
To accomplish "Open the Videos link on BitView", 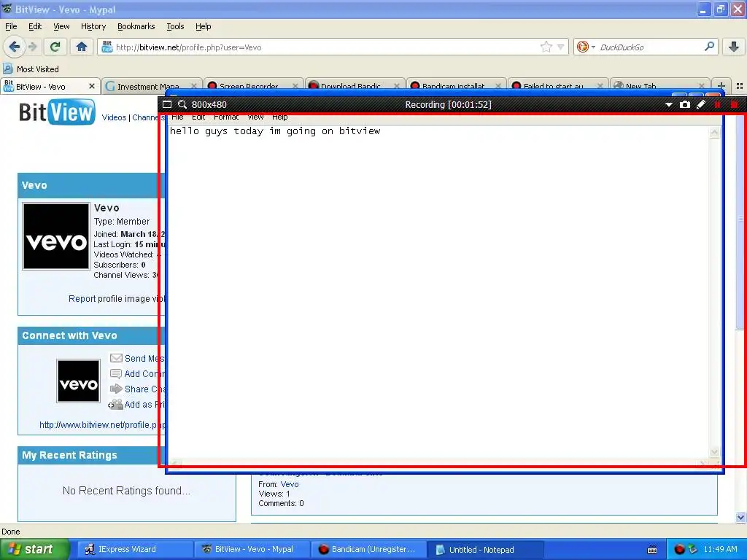I will click(x=114, y=117).
